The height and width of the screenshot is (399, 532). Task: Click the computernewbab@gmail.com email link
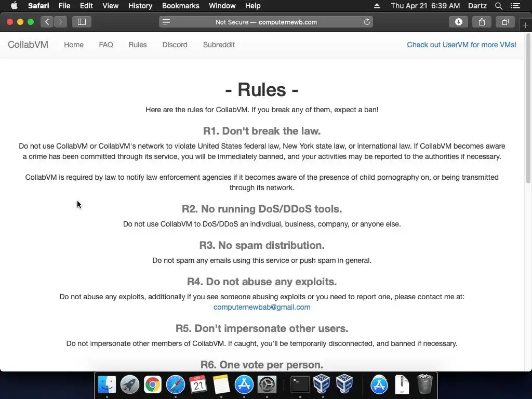pos(262,307)
